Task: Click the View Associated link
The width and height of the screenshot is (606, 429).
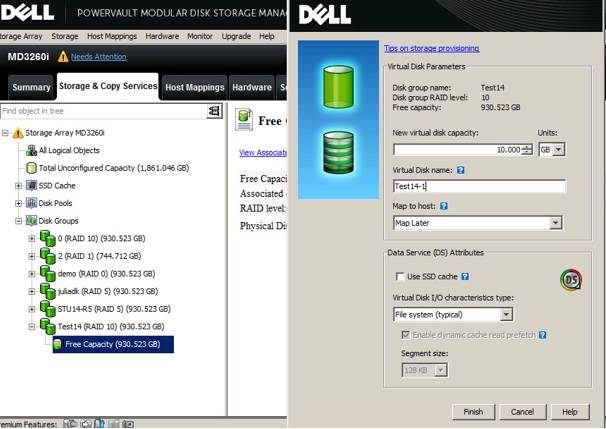Action: pyautogui.click(x=263, y=153)
